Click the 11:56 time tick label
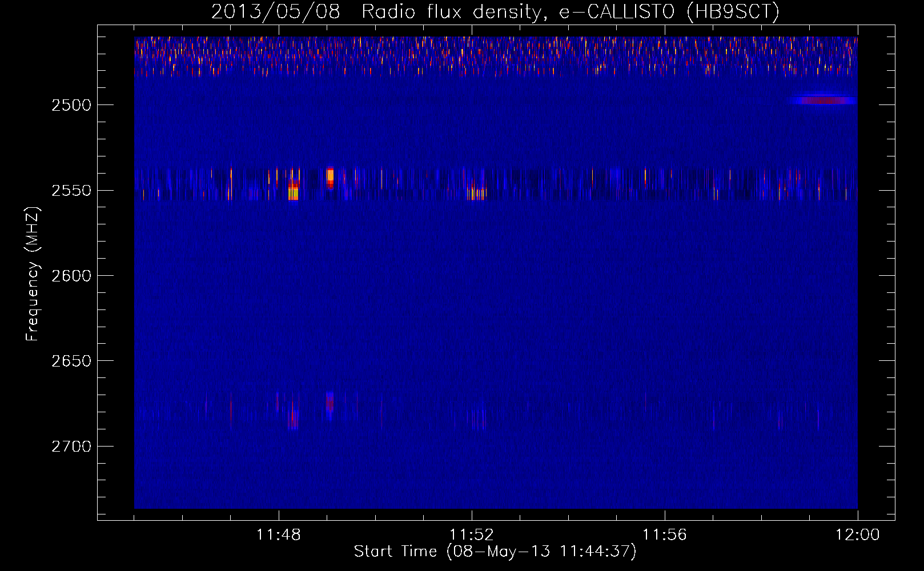The height and width of the screenshot is (571, 924). pyautogui.click(x=665, y=535)
